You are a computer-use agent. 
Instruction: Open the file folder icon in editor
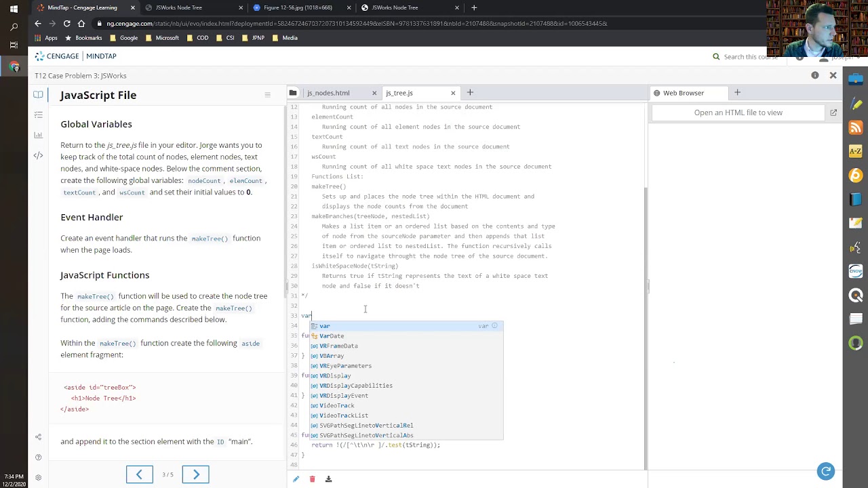[x=293, y=93]
